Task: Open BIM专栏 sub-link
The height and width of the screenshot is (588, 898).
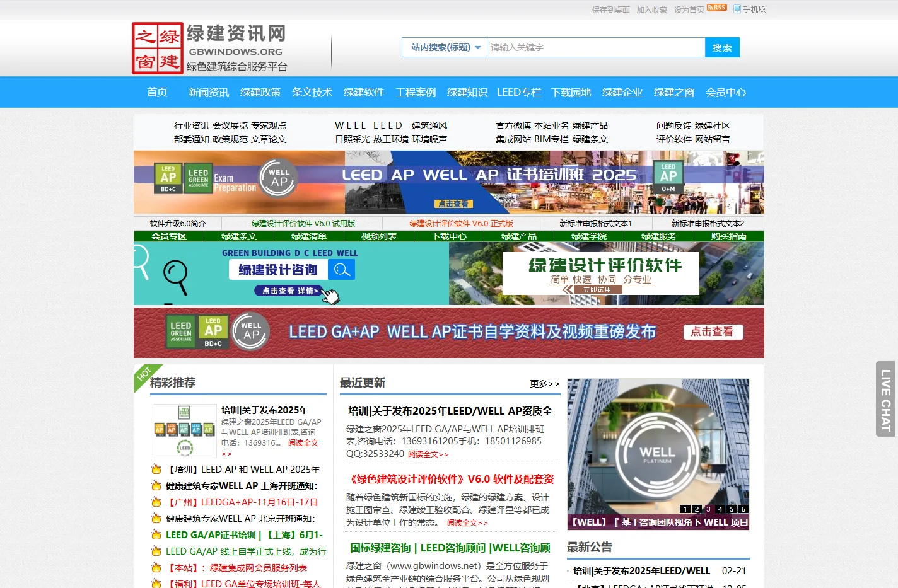Action: (x=551, y=139)
